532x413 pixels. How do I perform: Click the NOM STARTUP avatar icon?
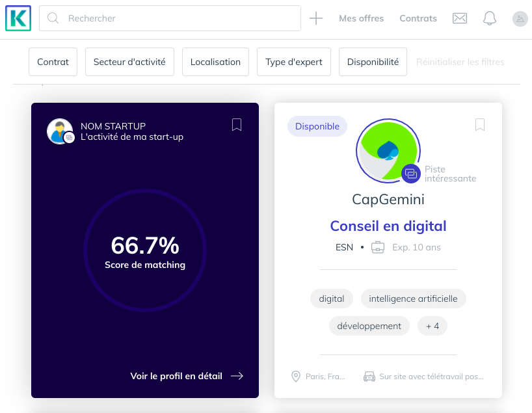[59, 131]
